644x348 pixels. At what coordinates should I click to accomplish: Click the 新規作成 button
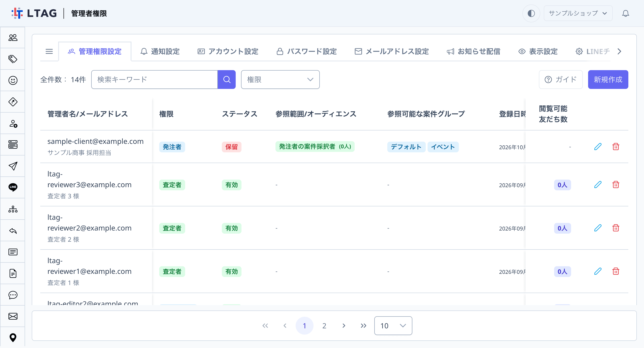tap(608, 79)
